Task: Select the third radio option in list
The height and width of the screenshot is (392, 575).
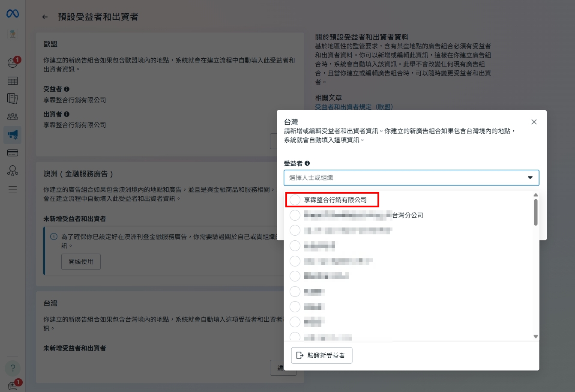Action: 295,230
